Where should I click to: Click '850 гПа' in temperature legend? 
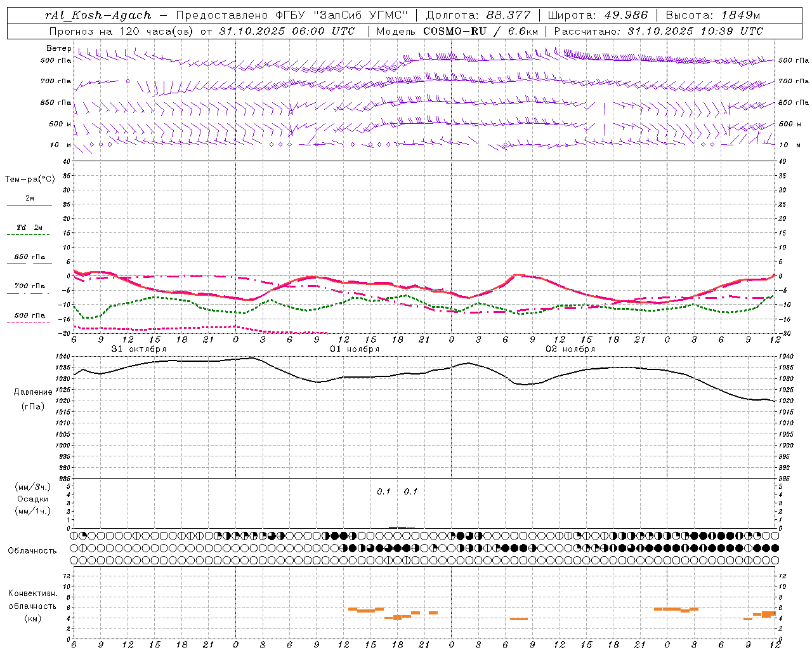click(x=30, y=257)
